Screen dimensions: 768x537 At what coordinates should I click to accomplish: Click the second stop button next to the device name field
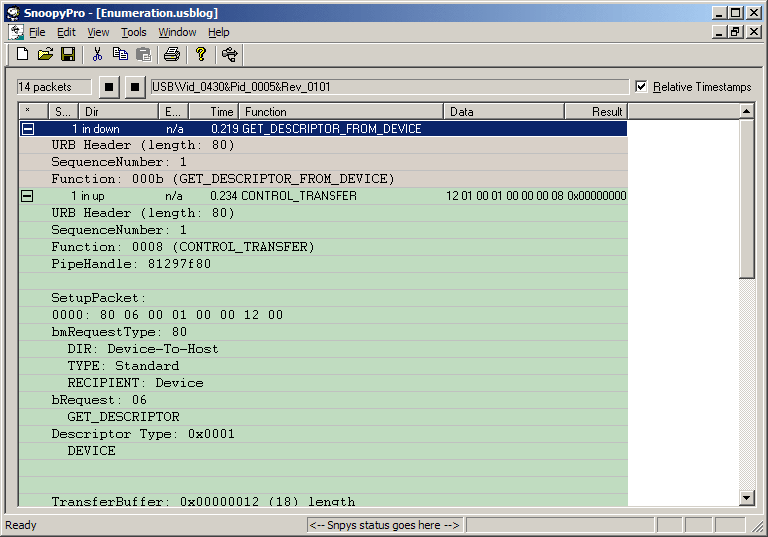pos(135,87)
